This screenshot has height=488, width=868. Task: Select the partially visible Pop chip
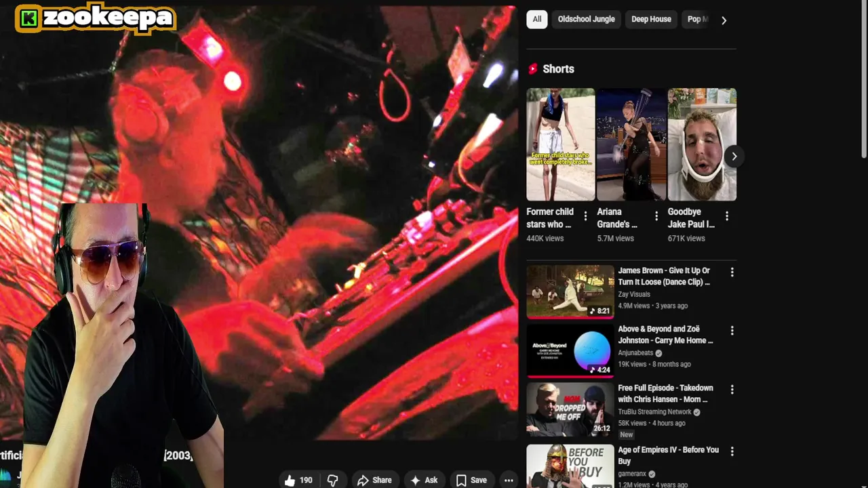pos(696,19)
